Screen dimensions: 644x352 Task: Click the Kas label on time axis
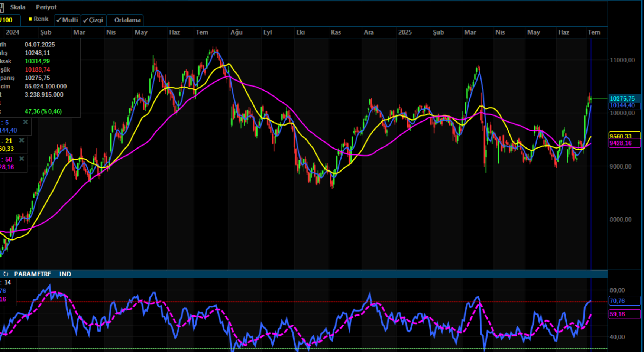336,32
